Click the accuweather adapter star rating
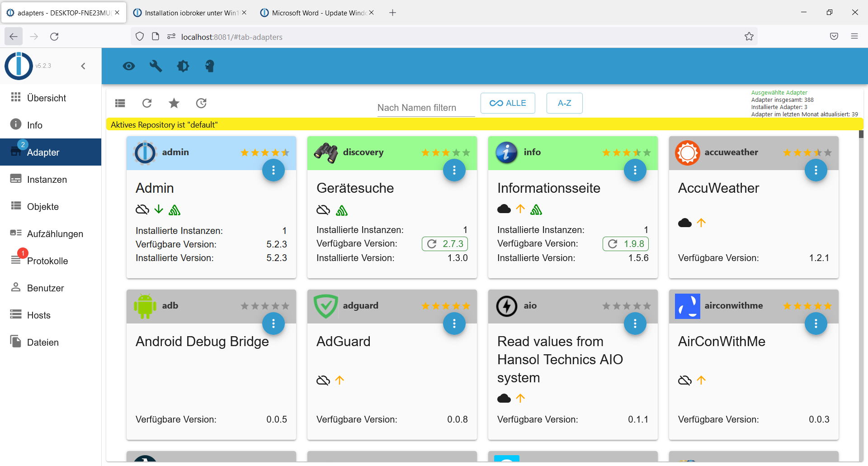Screen dimensions: 868x466 807,152
